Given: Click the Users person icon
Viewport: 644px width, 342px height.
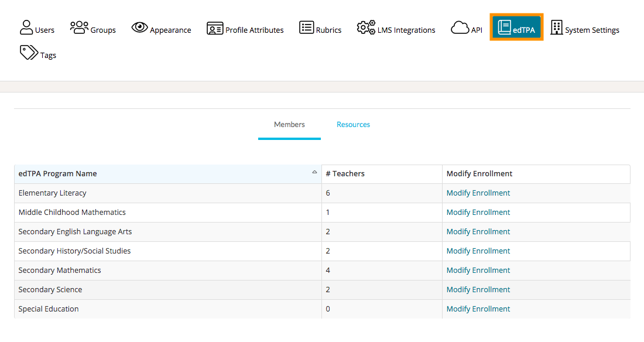Looking at the screenshot, I should 26,28.
